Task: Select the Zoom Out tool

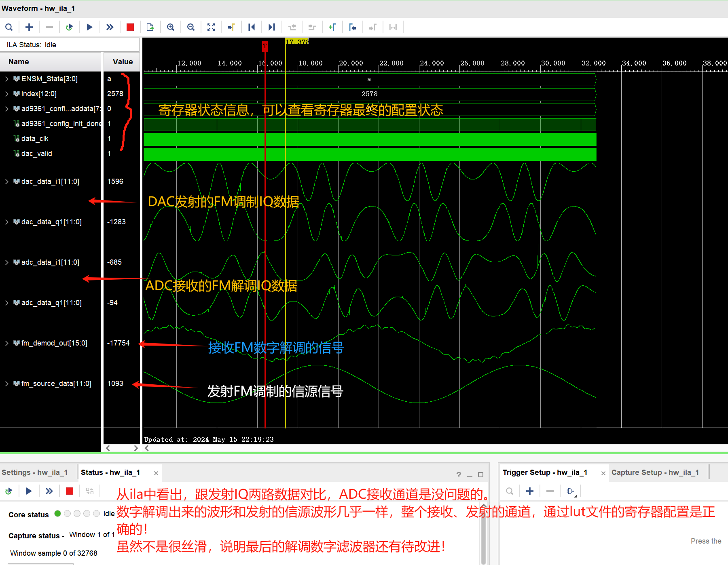Action: pos(190,27)
